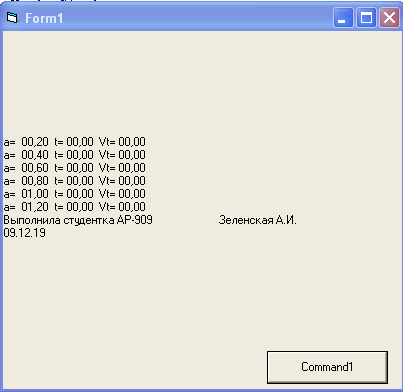
Task: Select the output row with a= 00,60
Action: click(x=74, y=168)
